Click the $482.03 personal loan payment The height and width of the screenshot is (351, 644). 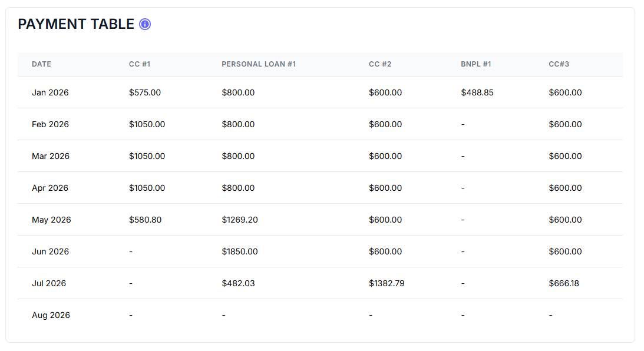(x=238, y=283)
